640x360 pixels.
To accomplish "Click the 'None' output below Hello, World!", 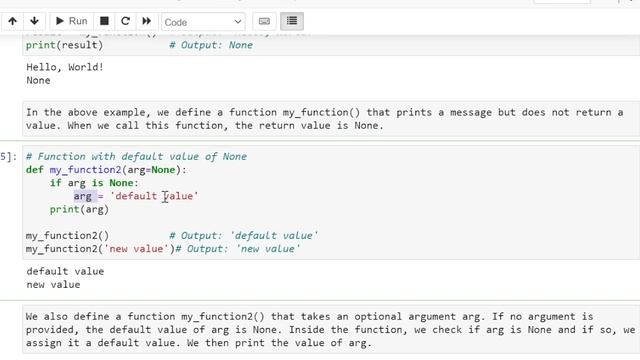I will 38,80.
